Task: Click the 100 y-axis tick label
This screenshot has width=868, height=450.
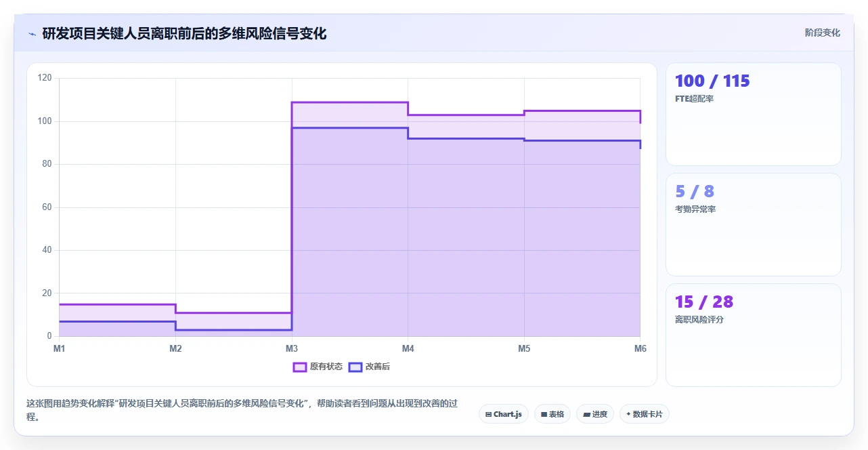Action: coord(45,121)
